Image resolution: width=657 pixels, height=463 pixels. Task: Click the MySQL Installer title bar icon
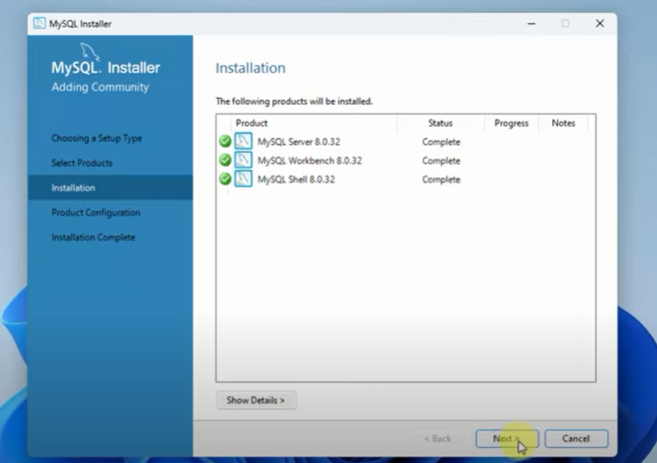click(x=39, y=23)
